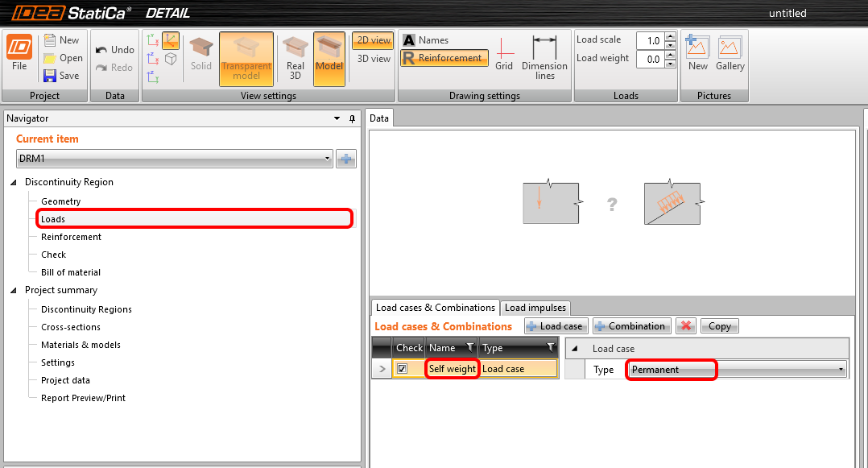Select Geometry in the navigator

coord(61,201)
